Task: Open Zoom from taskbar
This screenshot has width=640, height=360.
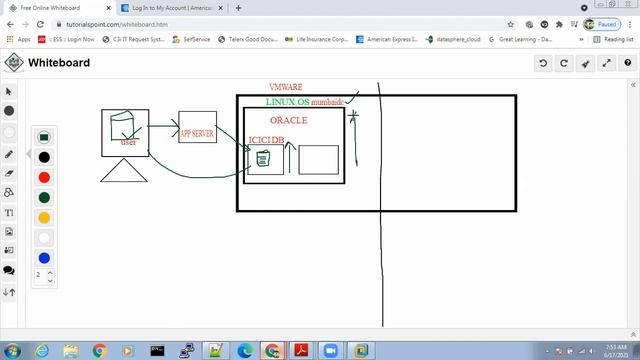Action: 331,351
